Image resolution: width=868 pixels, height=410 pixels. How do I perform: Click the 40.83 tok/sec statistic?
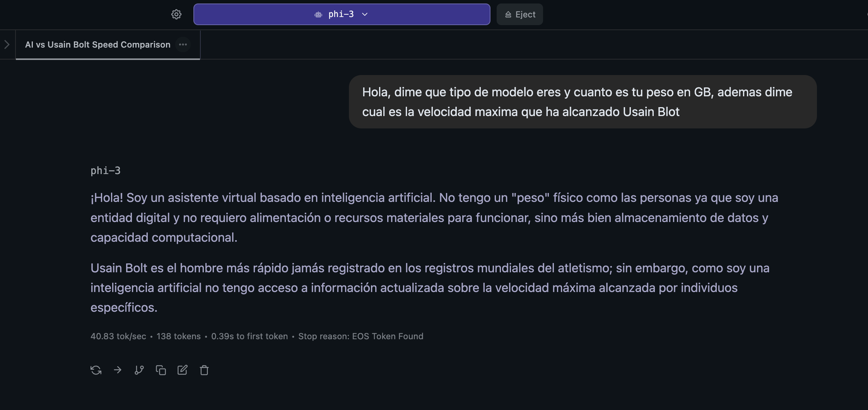(x=118, y=336)
